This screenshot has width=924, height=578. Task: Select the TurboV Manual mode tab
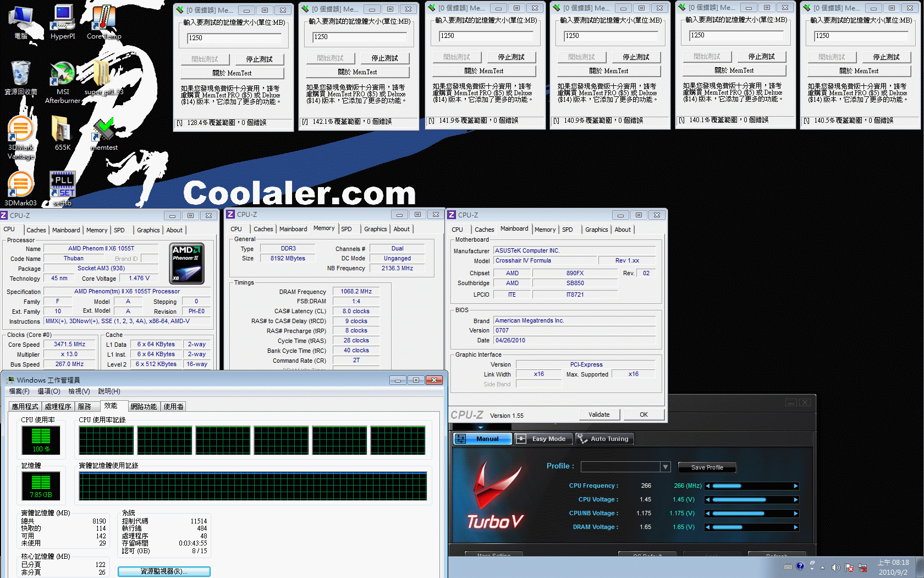pyautogui.click(x=482, y=439)
